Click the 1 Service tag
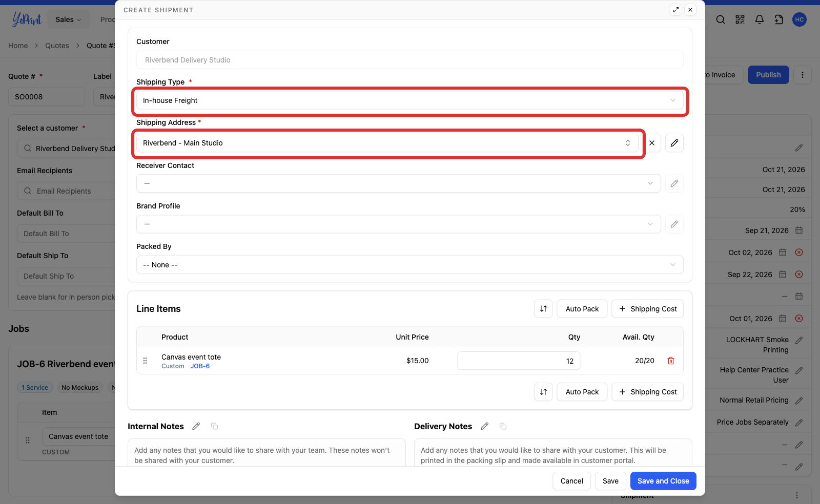The width and height of the screenshot is (820, 504). (x=35, y=388)
